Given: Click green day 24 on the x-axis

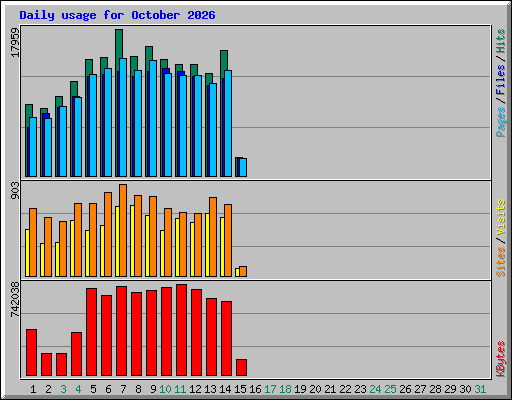Looking at the screenshot, I should point(375,389).
